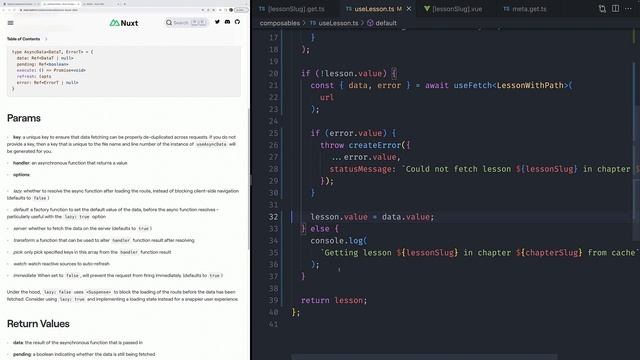Click 'createError' in line 26
This screenshot has height=360, width=640.
pos(375,145)
